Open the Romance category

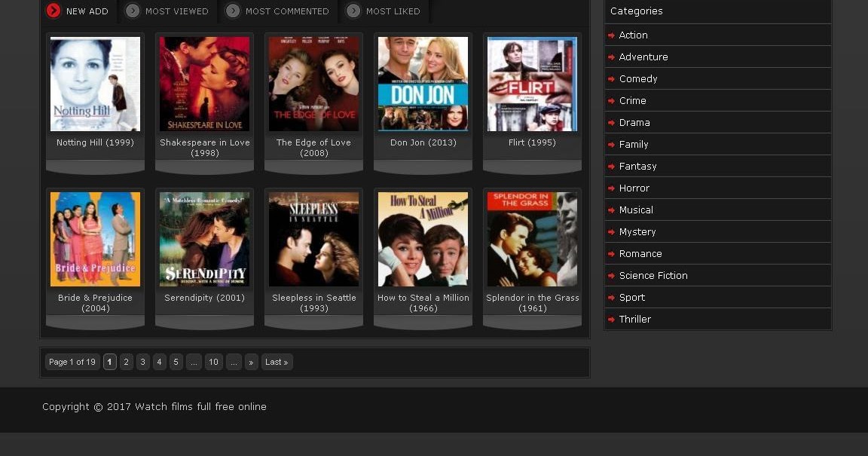[x=640, y=254]
